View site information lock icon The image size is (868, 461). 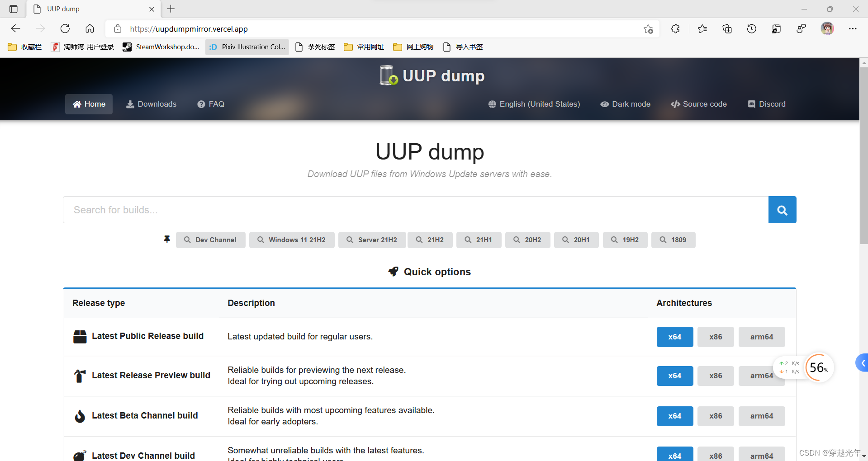118,29
